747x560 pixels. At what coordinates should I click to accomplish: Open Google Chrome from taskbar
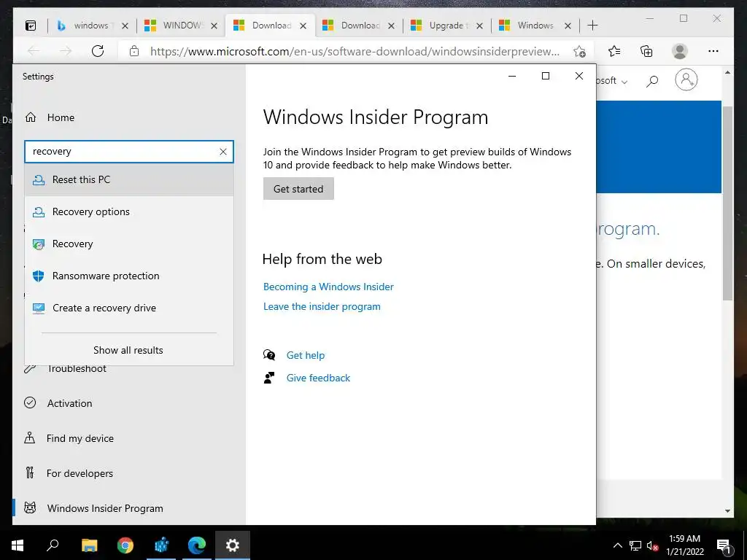click(125, 545)
